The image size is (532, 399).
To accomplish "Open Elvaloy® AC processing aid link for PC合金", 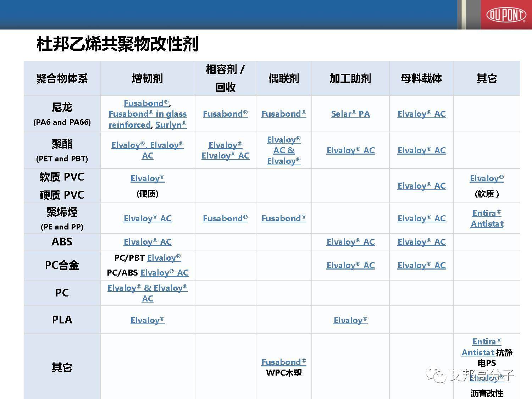I will click(x=350, y=265).
